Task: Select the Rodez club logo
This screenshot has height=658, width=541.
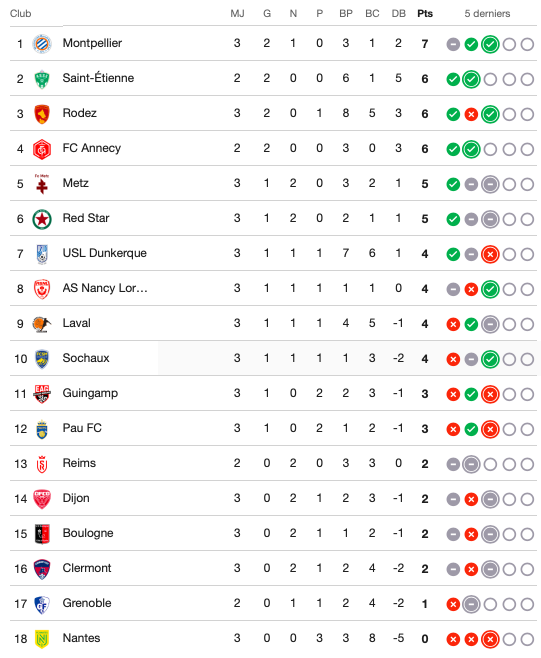Action: [x=42, y=114]
